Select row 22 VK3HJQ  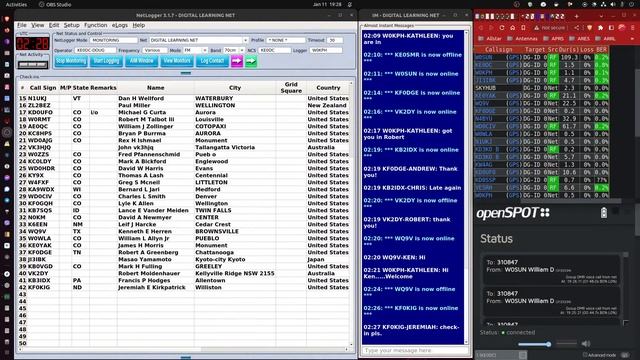184,147
